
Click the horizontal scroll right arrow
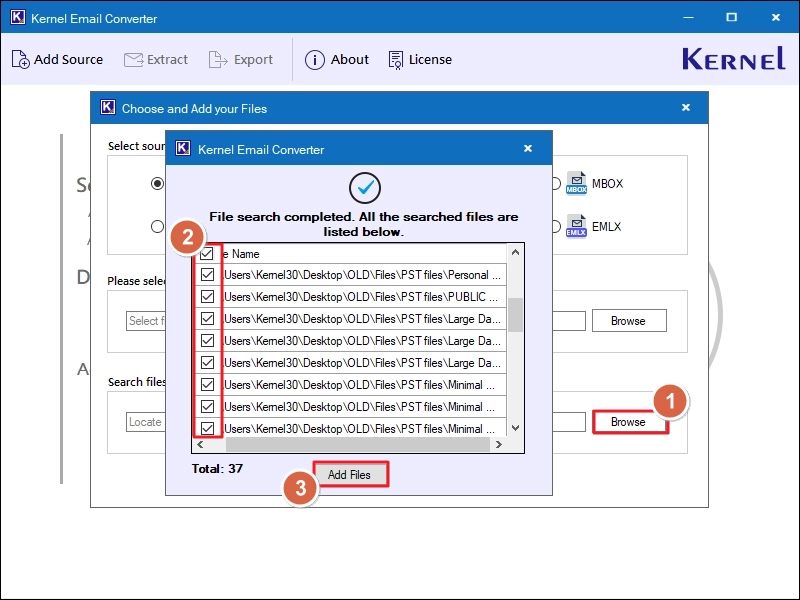coord(499,445)
